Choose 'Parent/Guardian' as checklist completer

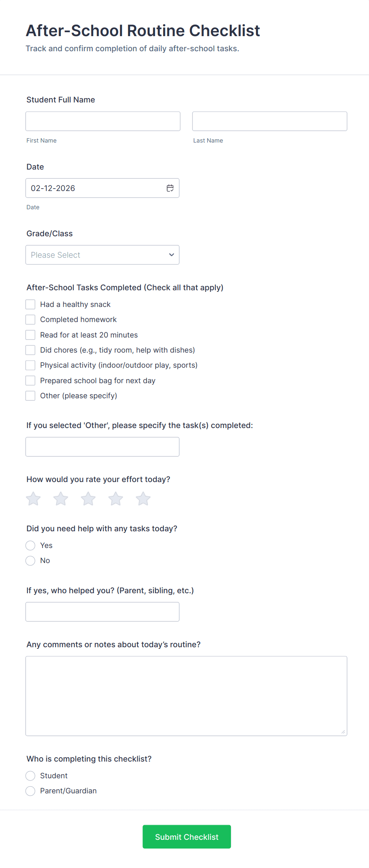pyautogui.click(x=31, y=791)
